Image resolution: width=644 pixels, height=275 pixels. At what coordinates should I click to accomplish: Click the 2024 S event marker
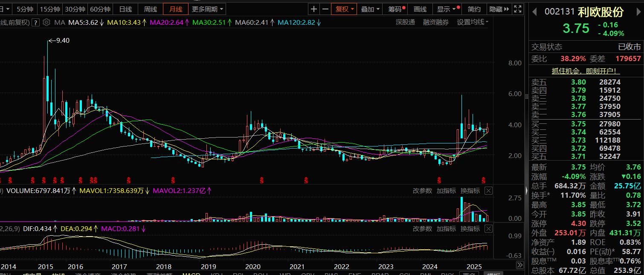tap(439, 179)
